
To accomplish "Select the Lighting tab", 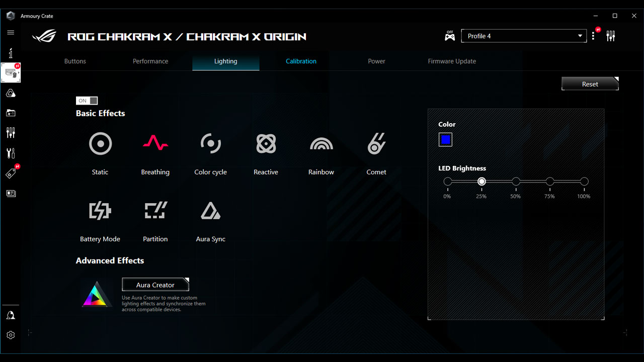I will pyautogui.click(x=225, y=61).
